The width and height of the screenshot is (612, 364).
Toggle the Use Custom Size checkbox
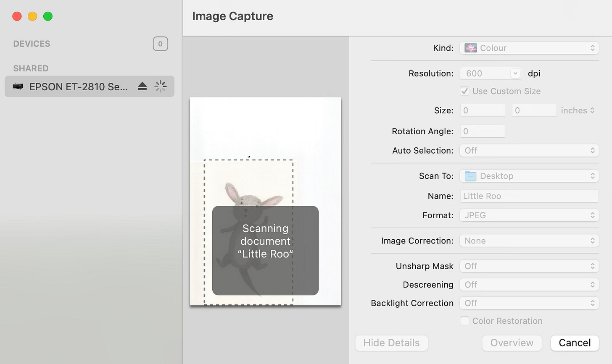464,91
